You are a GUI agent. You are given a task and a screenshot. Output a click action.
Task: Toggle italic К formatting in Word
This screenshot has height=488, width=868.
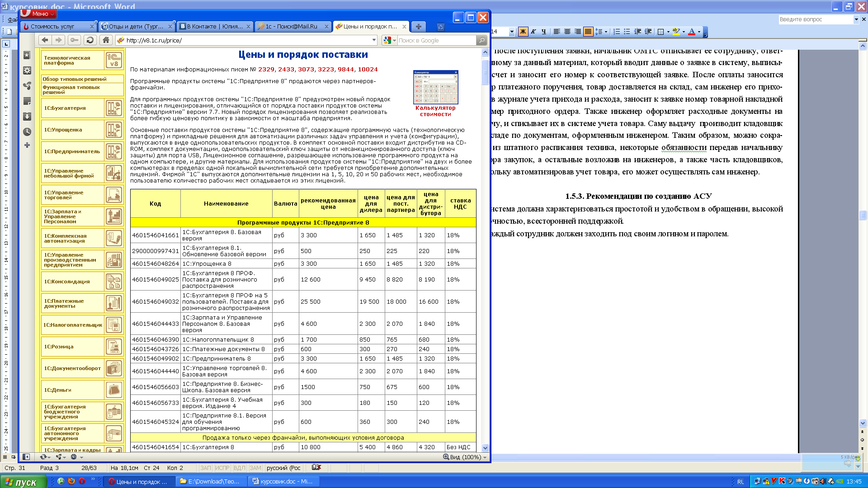coord(533,32)
